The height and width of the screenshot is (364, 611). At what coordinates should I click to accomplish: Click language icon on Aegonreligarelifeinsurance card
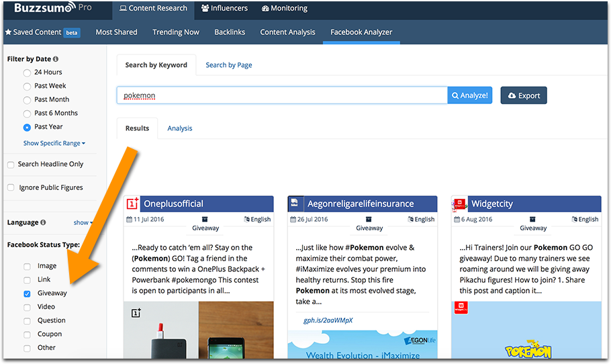[411, 220]
